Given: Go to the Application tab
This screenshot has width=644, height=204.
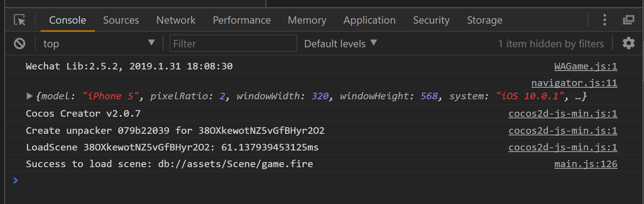Looking at the screenshot, I should [x=369, y=20].
